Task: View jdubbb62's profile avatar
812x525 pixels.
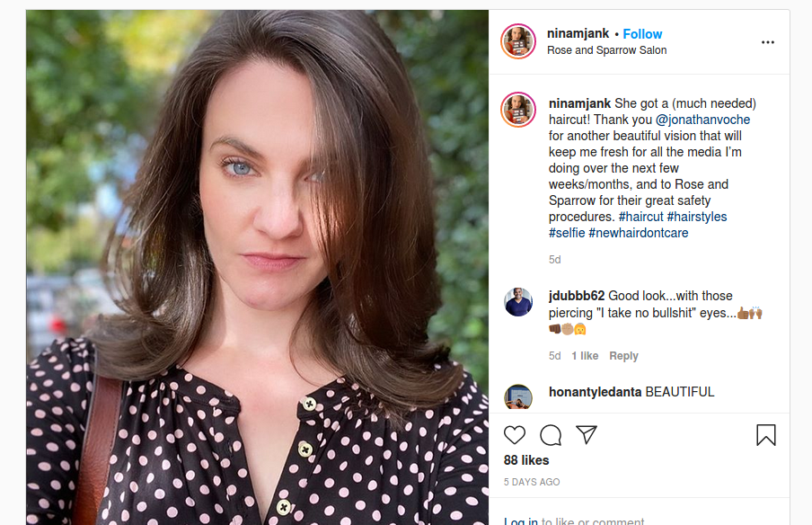Action: tap(519, 303)
